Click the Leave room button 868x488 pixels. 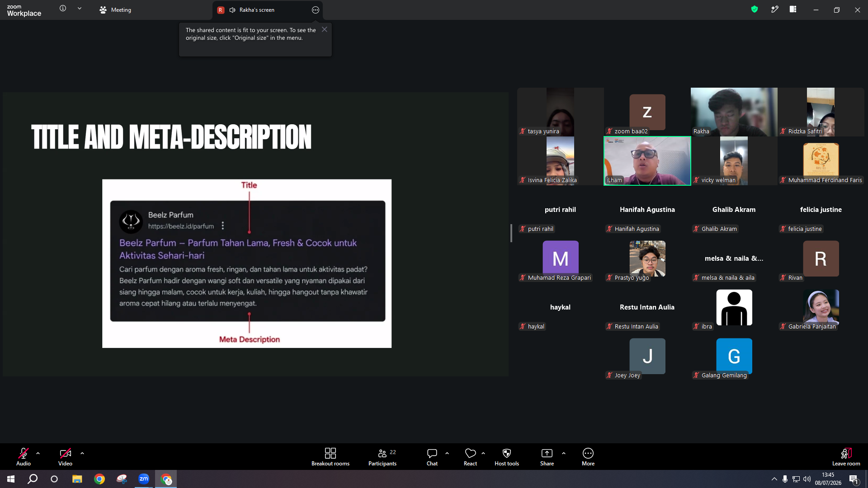[x=846, y=456]
